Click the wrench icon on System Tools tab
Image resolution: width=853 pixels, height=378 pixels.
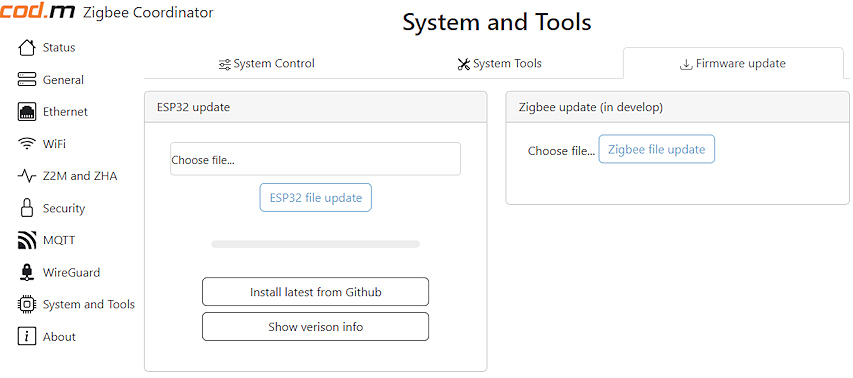(x=463, y=65)
